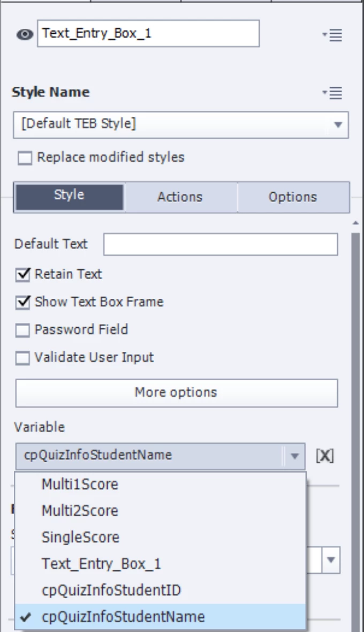
Task: Toggle the eye visibility icon for Text_Entry_Box_1
Action: (x=24, y=34)
